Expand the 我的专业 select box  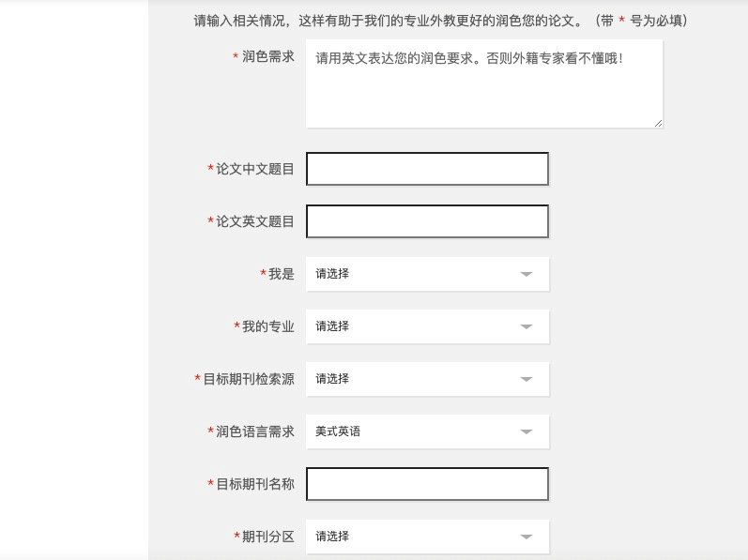point(427,326)
